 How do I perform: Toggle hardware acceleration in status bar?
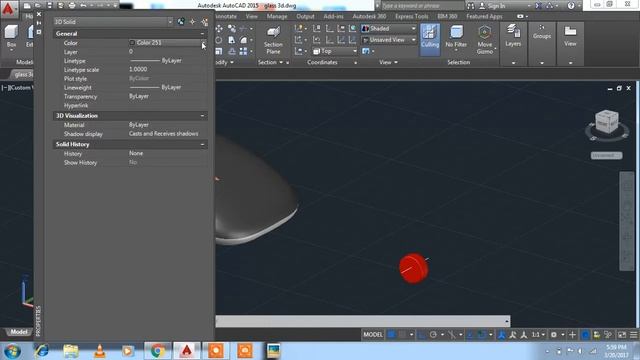585,335
